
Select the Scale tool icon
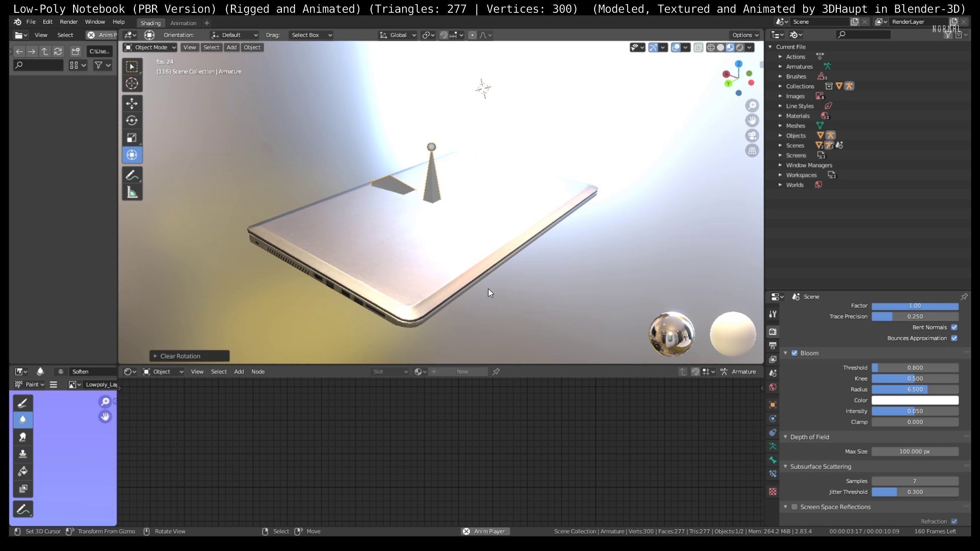click(x=132, y=138)
